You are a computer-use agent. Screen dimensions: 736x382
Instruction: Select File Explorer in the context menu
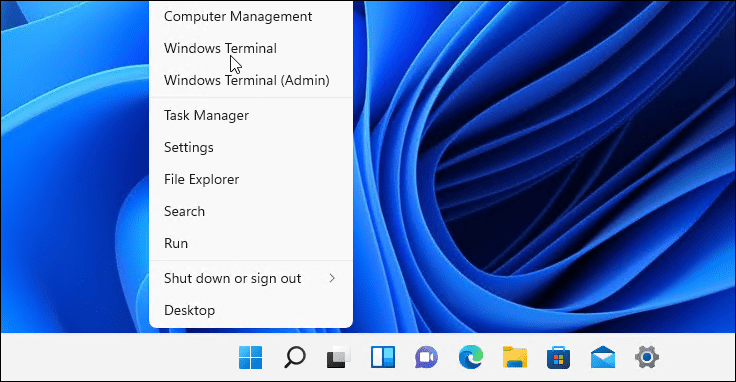(251, 179)
